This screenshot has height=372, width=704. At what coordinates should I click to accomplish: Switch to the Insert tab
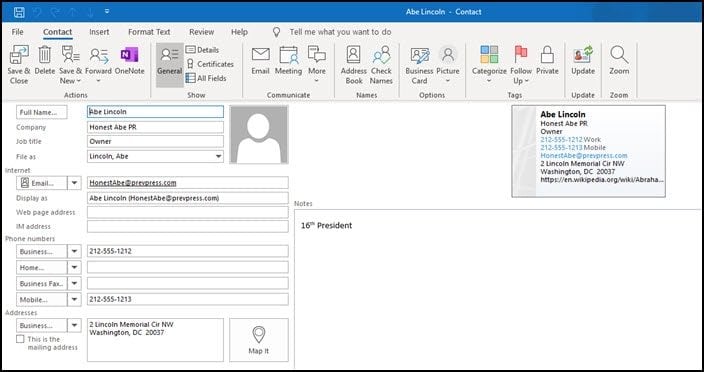point(99,32)
